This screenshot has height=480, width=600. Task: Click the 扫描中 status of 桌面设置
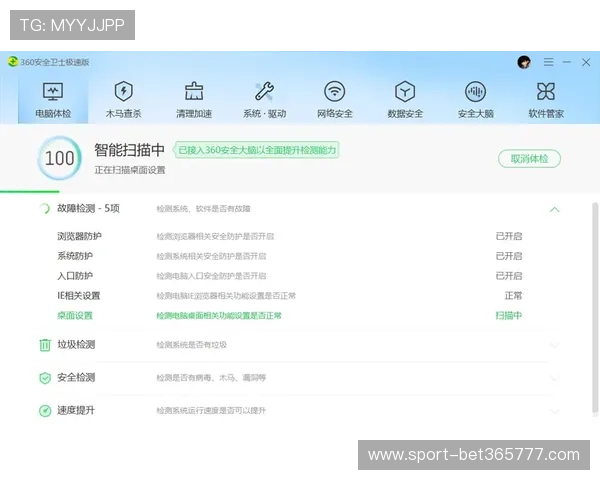point(509,316)
